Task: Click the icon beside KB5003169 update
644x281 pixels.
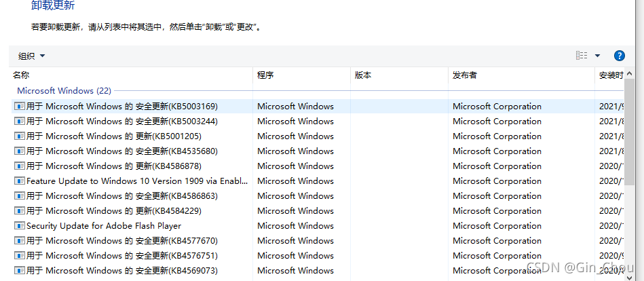Action: [19, 107]
